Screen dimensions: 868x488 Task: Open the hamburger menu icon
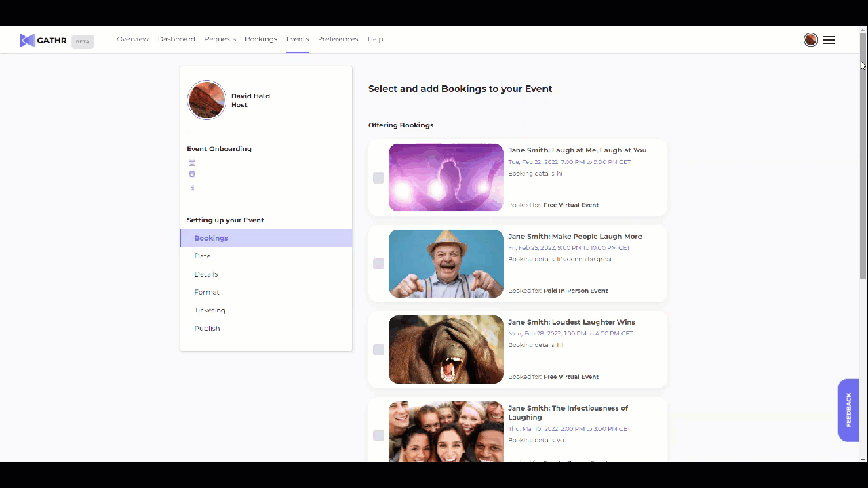829,40
